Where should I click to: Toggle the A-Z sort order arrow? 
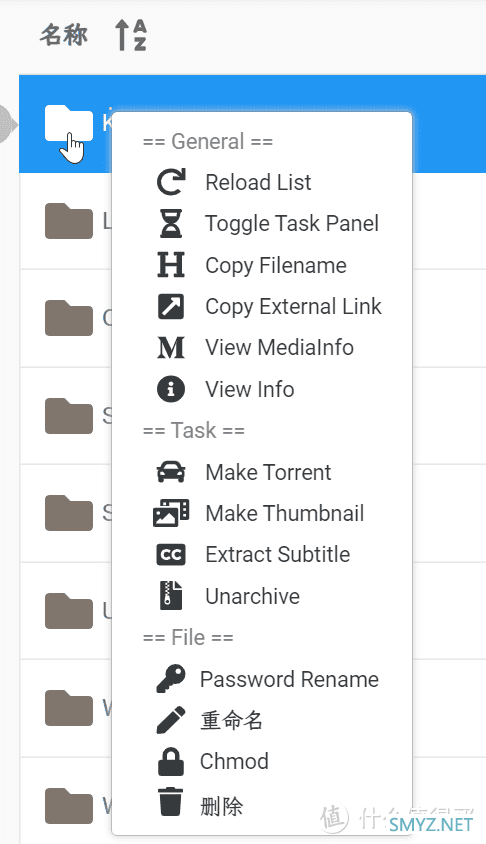(x=131, y=35)
